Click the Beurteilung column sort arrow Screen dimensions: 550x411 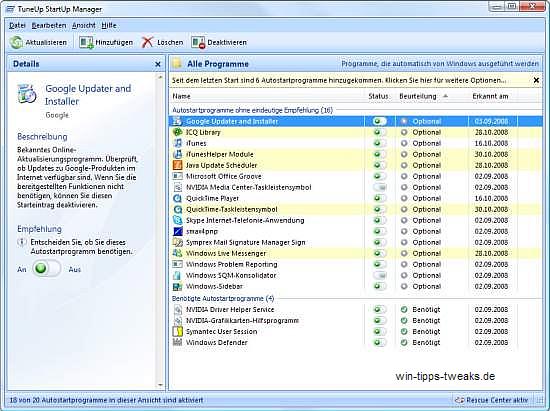[445, 96]
